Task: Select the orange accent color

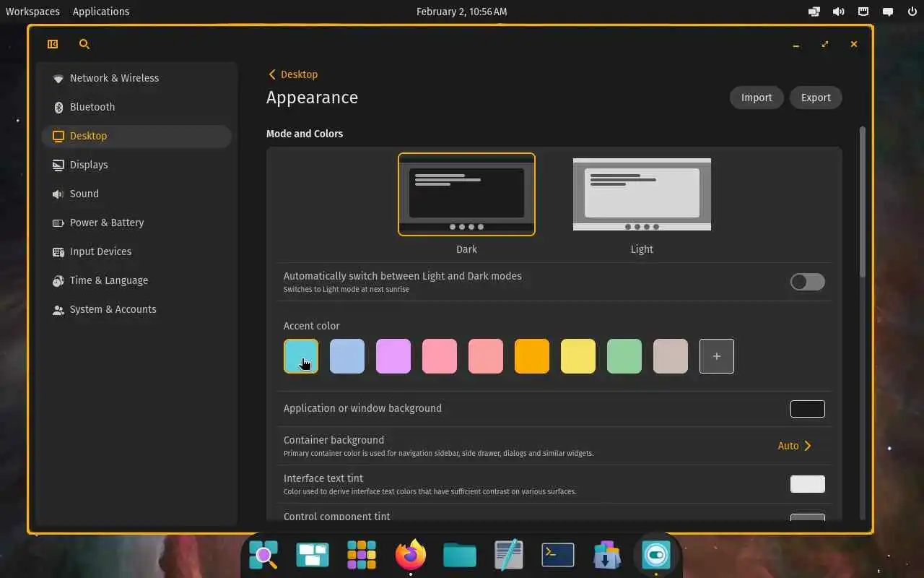Action: tap(532, 356)
